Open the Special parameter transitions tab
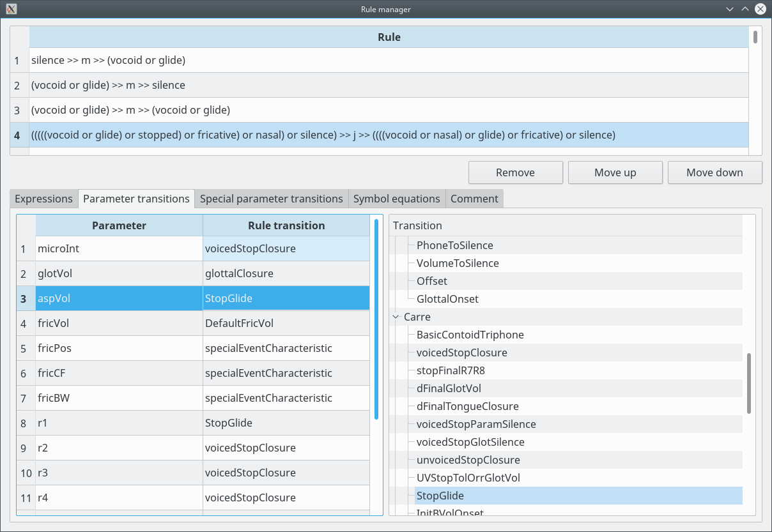The image size is (772, 532). (x=272, y=199)
